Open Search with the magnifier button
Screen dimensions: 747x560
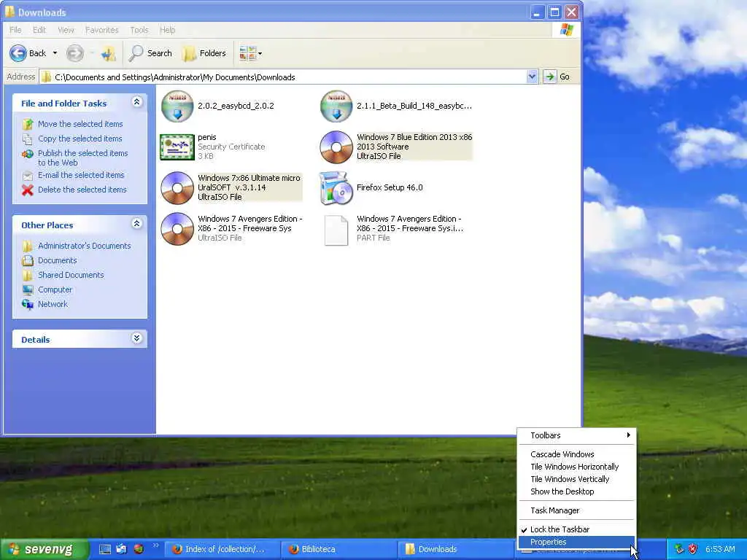[150, 53]
